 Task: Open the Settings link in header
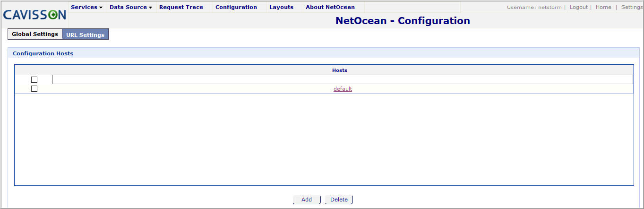pos(632,7)
